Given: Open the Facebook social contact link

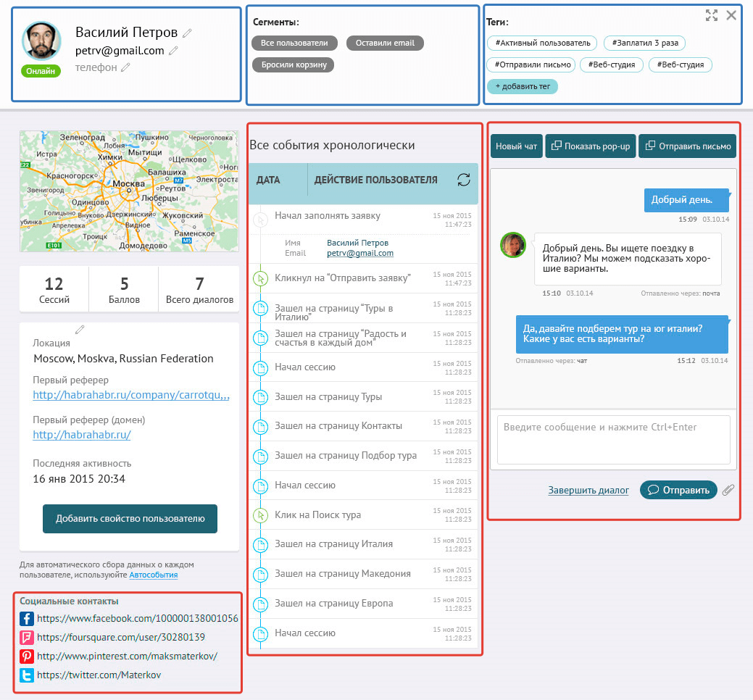Looking at the screenshot, I should click(137, 618).
